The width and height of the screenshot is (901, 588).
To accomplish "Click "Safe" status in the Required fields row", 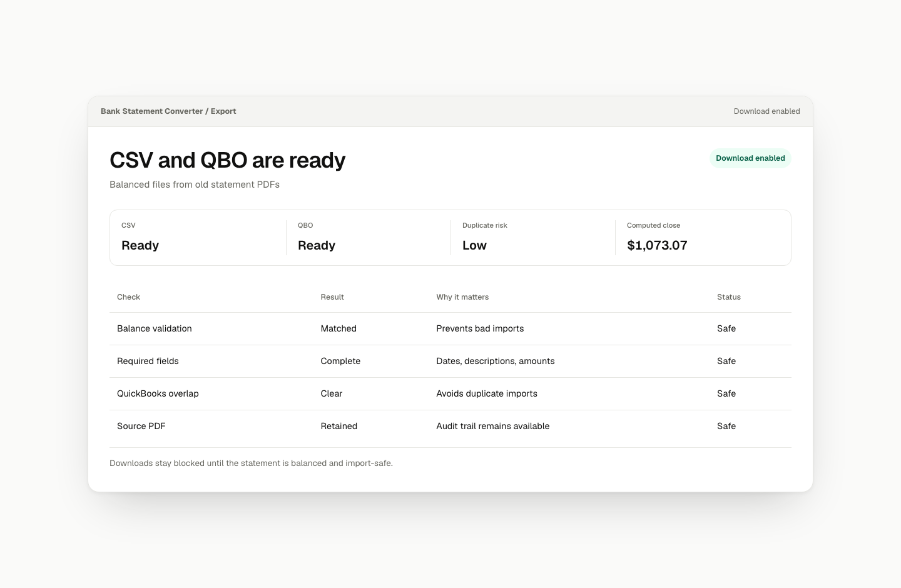I will point(726,361).
